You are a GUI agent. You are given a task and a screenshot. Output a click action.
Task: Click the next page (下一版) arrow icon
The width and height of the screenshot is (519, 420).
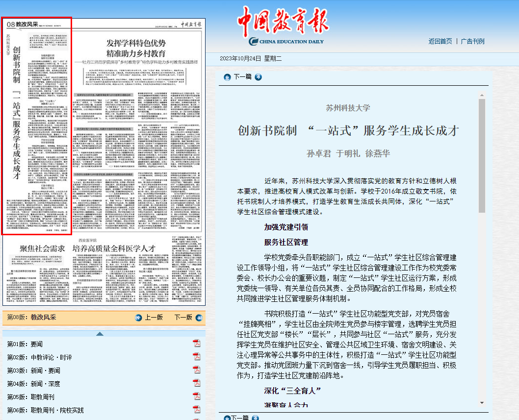click(x=198, y=318)
